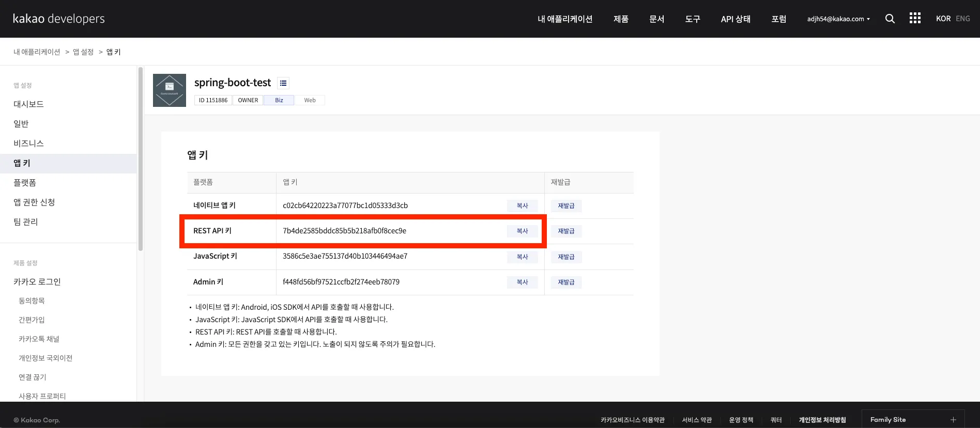980x428 pixels.
Task: Open 운영 정책 footer link
Action: (741, 420)
